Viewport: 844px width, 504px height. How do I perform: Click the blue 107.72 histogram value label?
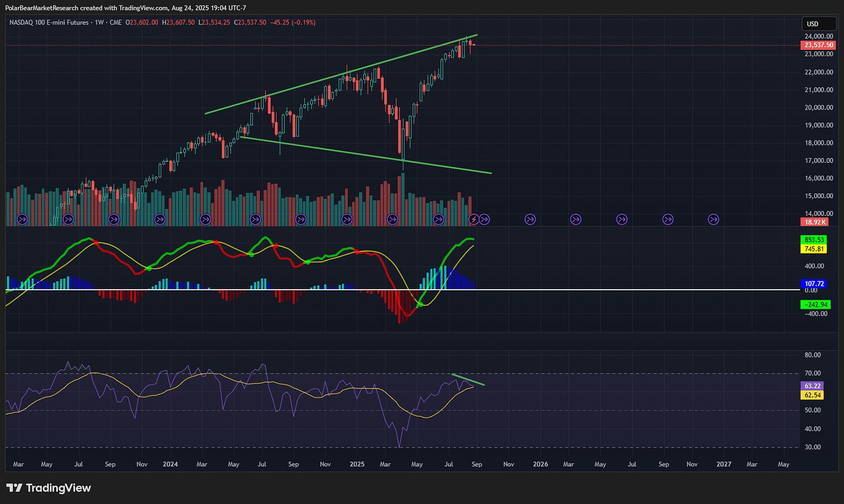coord(814,284)
